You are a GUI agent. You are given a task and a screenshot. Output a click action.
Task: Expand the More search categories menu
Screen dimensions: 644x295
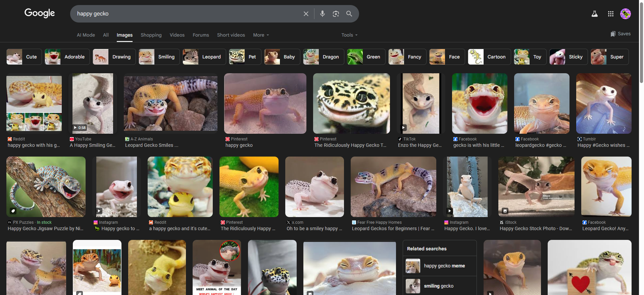click(261, 35)
